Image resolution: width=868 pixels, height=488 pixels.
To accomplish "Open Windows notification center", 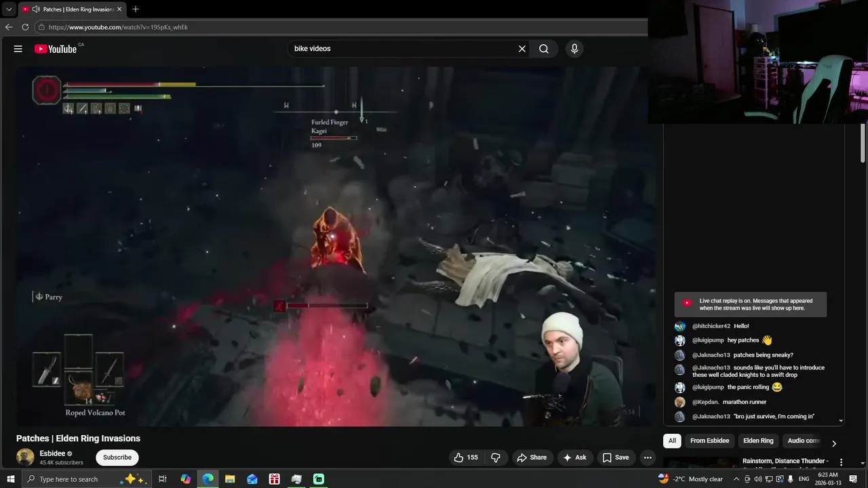I will (854, 479).
